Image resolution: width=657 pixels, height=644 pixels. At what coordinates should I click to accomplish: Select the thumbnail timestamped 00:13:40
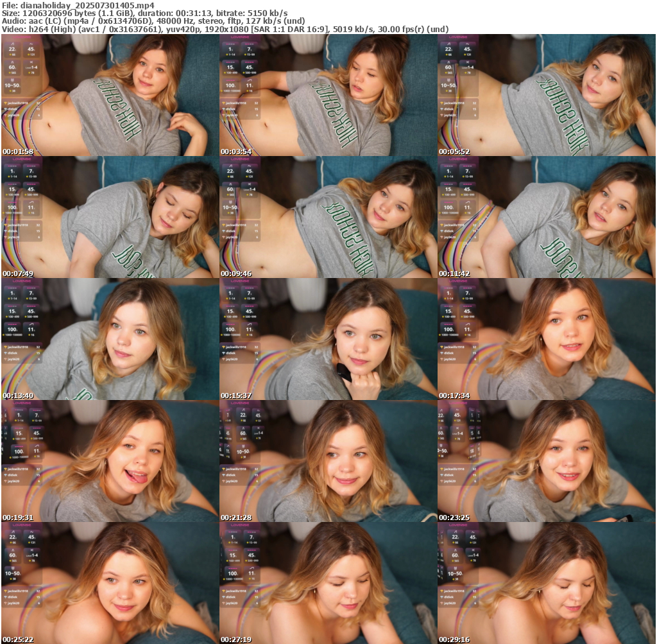point(110,339)
